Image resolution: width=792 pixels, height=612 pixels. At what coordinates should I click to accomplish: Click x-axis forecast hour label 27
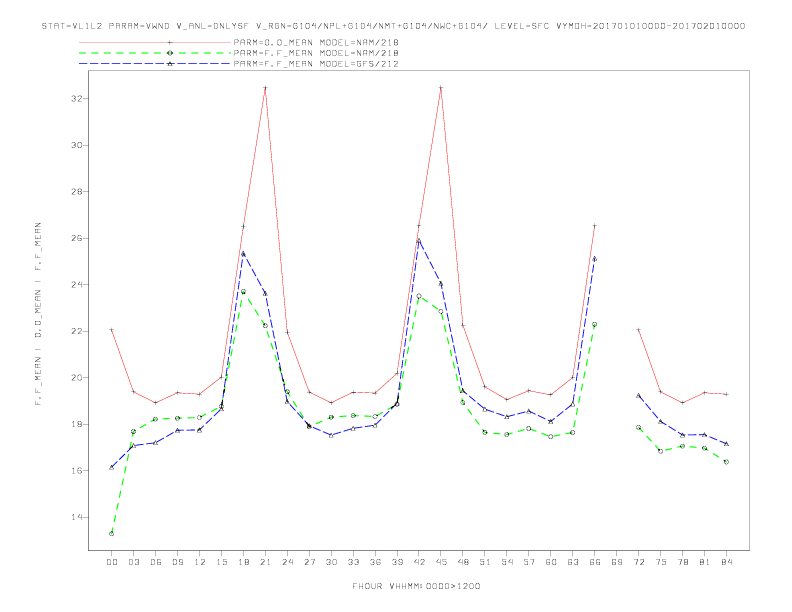coord(309,562)
